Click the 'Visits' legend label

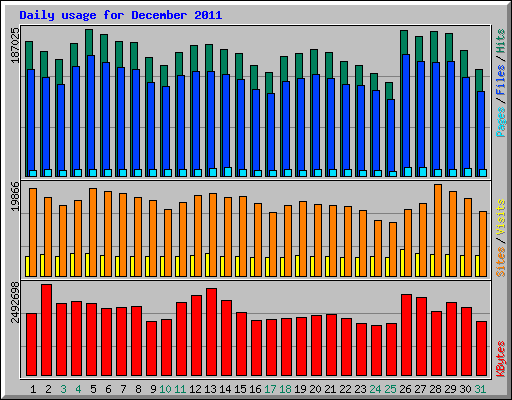[501, 217]
